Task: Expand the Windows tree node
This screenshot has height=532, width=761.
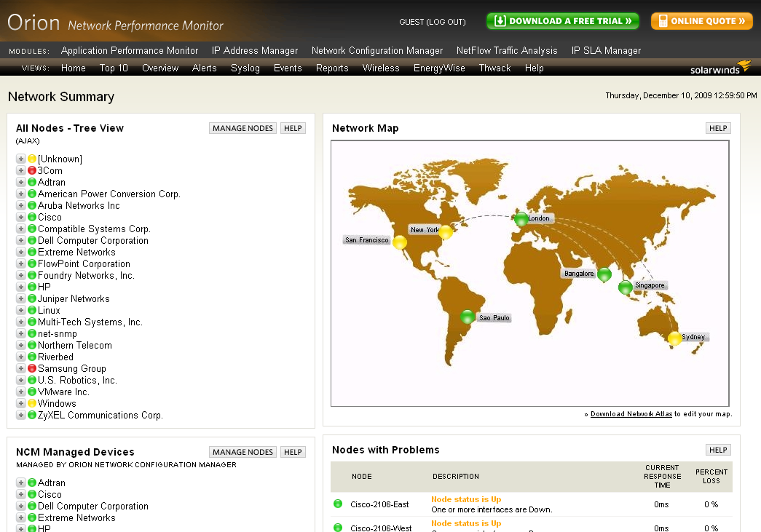Action: point(21,403)
